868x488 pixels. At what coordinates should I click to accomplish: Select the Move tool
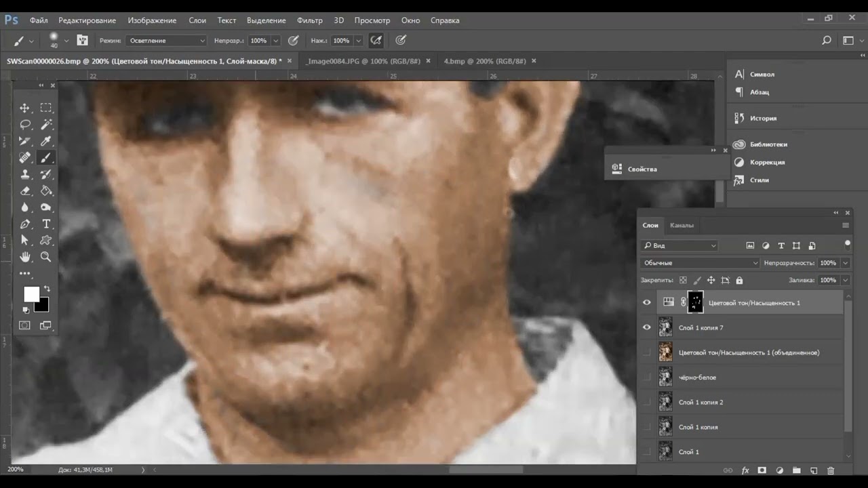pyautogui.click(x=24, y=108)
